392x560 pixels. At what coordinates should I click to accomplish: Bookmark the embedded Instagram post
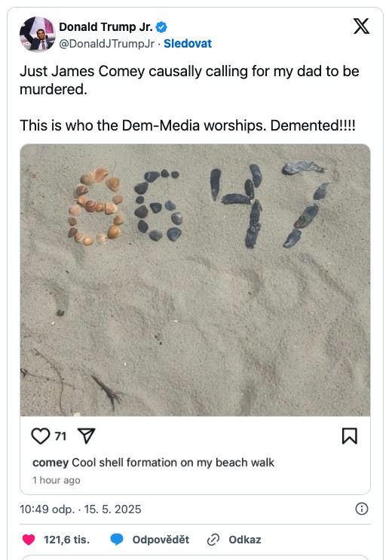coord(349,436)
